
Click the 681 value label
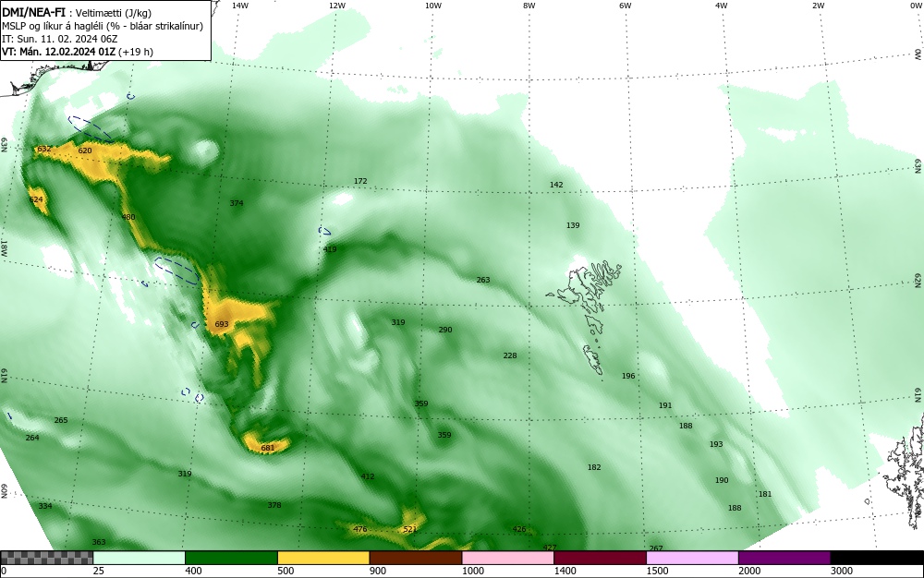268,448
